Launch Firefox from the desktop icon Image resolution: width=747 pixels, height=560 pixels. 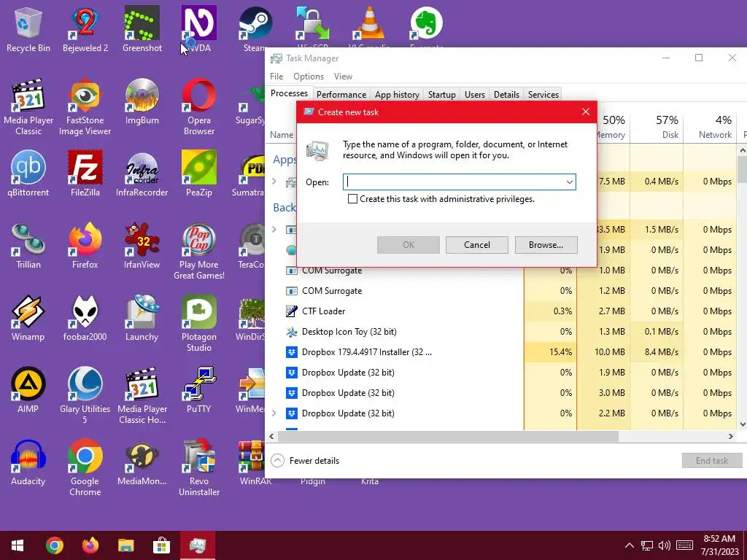[x=85, y=246]
